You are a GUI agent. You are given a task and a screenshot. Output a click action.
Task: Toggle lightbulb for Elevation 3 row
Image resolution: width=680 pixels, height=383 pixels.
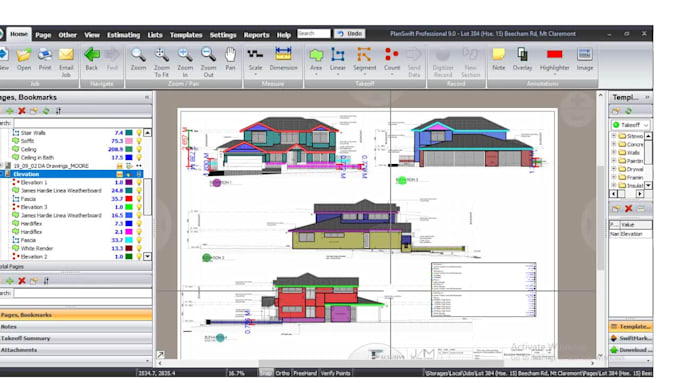click(139, 207)
